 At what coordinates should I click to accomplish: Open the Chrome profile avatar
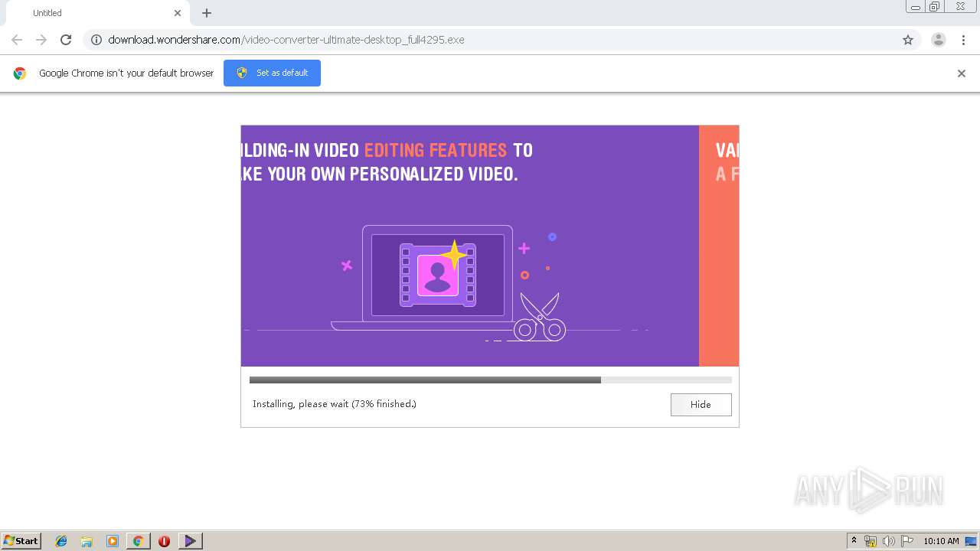pyautogui.click(x=938, y=40)
